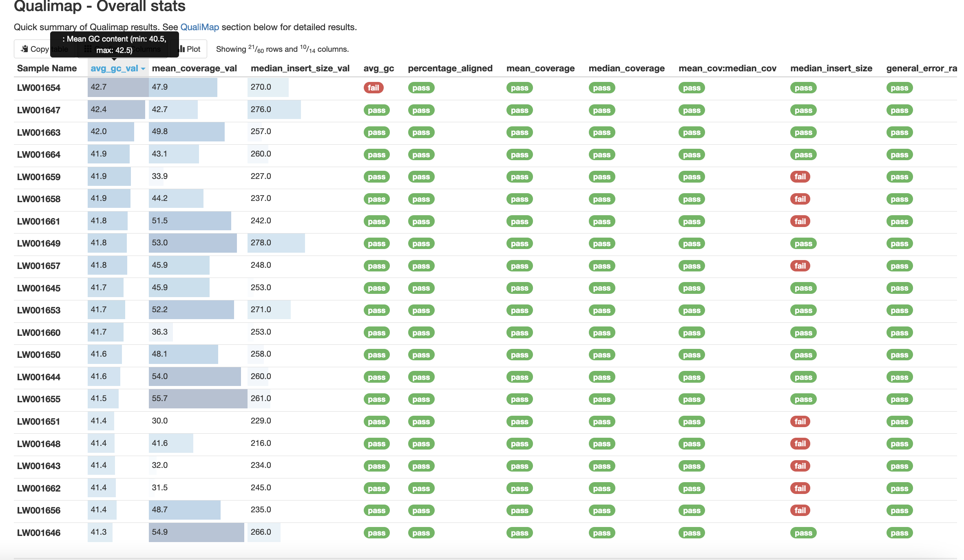Sort by general_error_ra column header
964x560 pixels.
pos(922,68)
